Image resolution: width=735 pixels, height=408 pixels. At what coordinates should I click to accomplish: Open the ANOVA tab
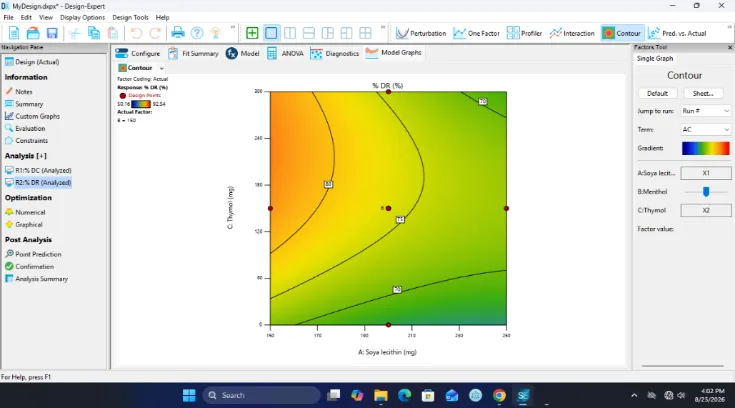285,53
